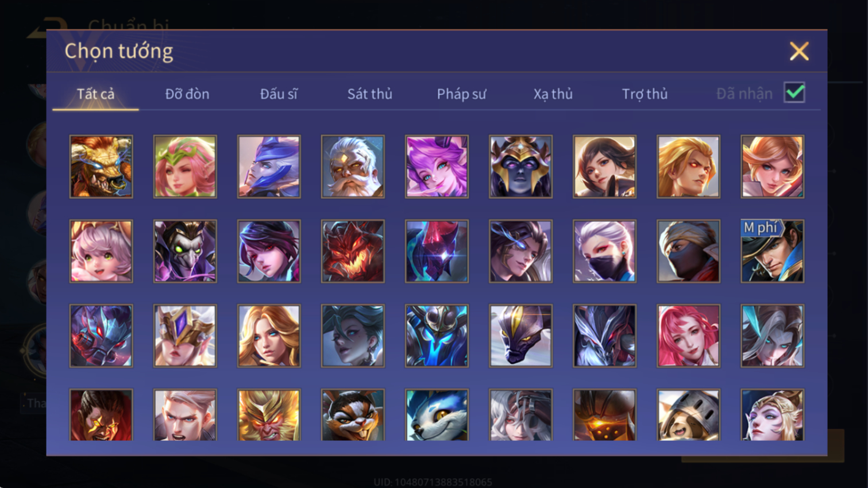
Task: Open the 'Sát thủ' tab
Action: (x=369, y=94)
